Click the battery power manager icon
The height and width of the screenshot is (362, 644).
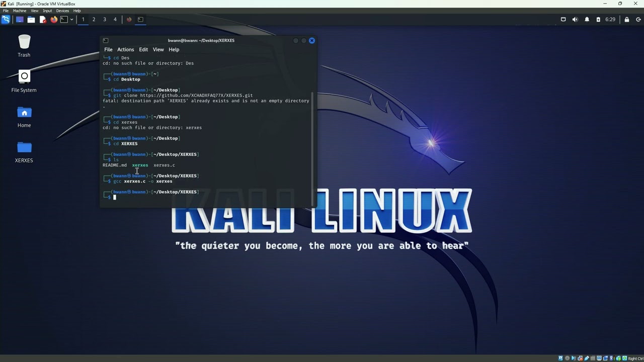tap(598, 20)
